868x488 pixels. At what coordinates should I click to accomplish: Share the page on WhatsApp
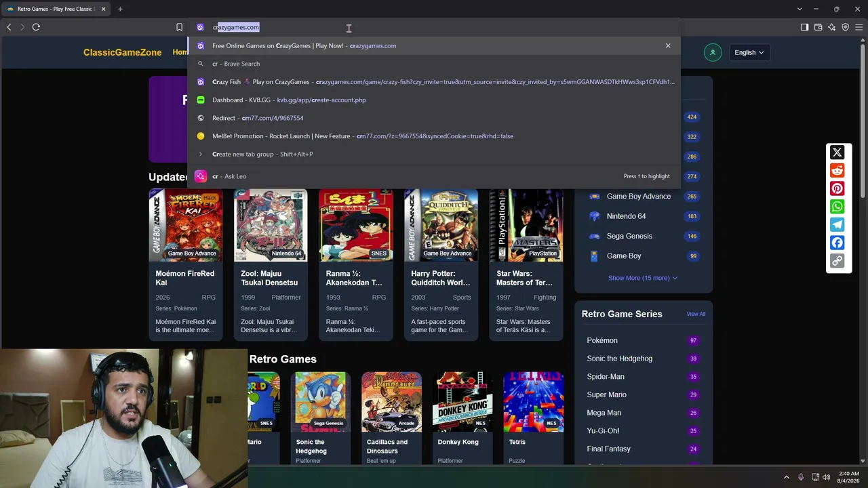tap(837, 207)
